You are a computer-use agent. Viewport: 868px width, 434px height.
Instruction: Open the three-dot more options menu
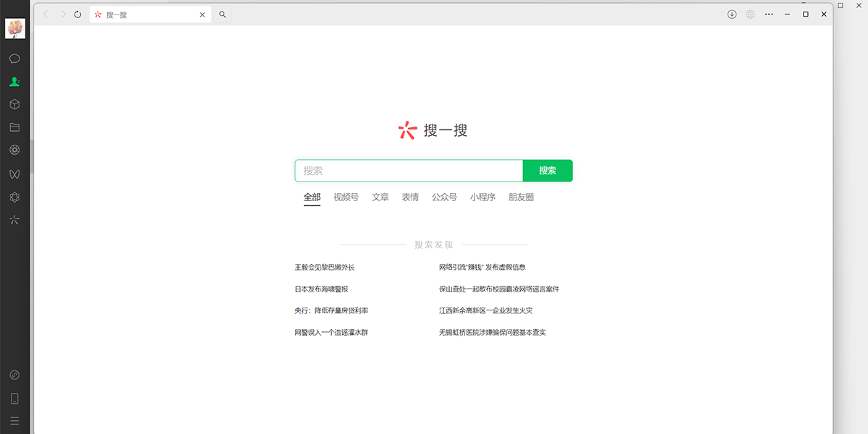pos(768,14)
